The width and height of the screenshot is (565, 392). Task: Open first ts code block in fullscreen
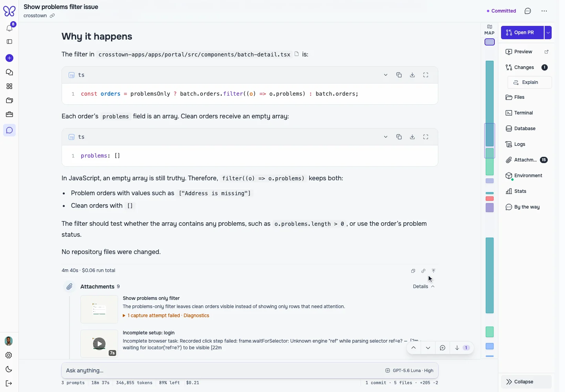click(426, 75)
